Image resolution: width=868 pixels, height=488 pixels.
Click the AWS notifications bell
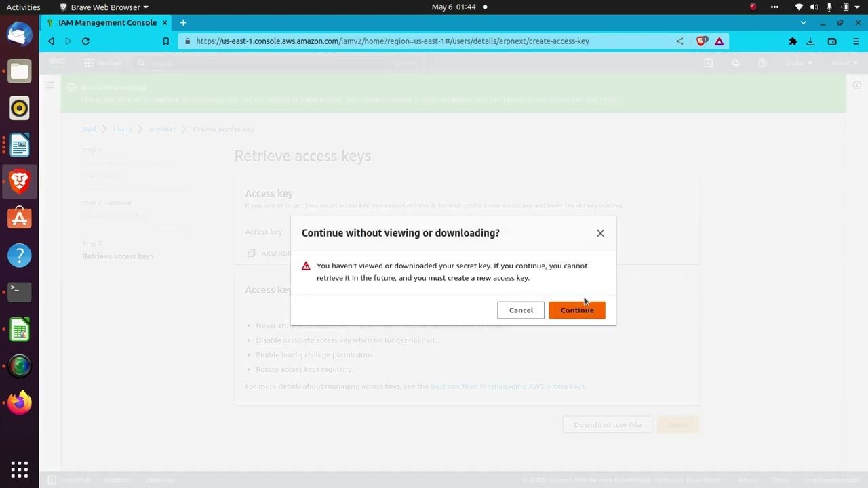point(736,63)
